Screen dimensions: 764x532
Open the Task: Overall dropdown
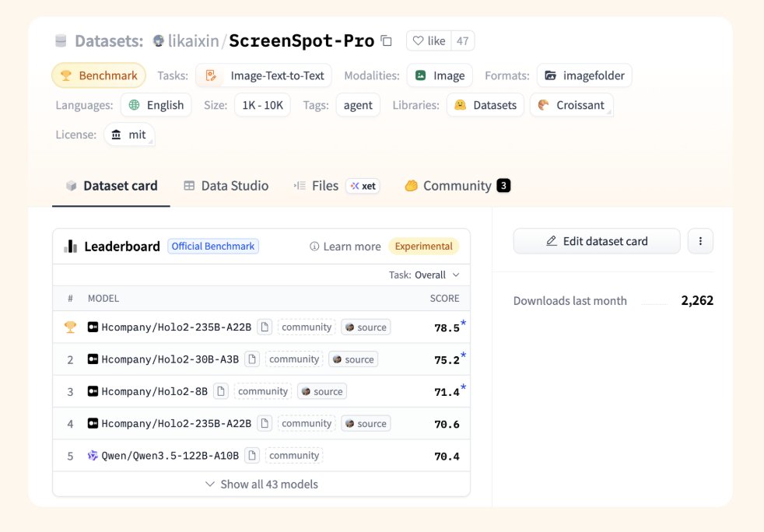(424, 275)
